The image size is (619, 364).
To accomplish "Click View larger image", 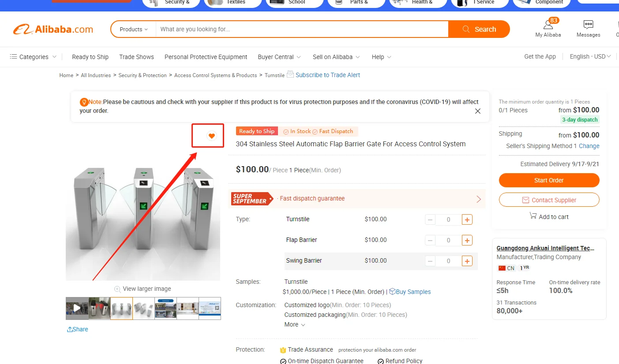I will pyautogui.click(x=147, y=289).
